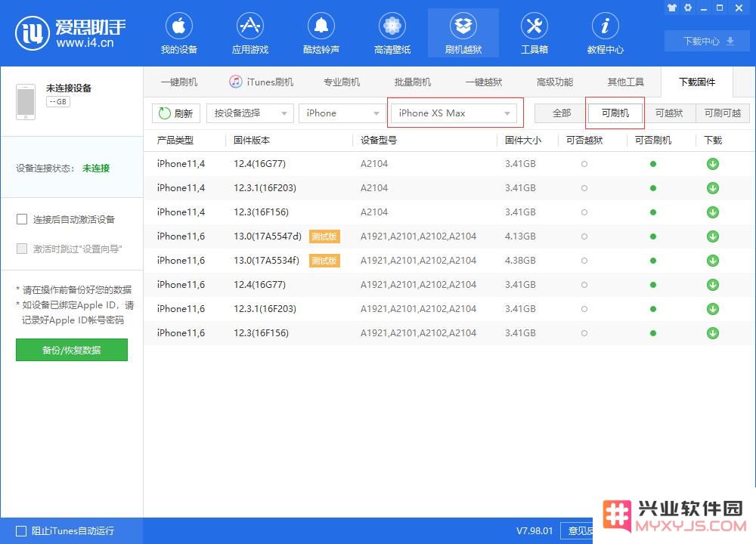The height and width of the screenshot is (544, 756).
Task: Open the settings gear in title bar
Action: coord(688,8)
